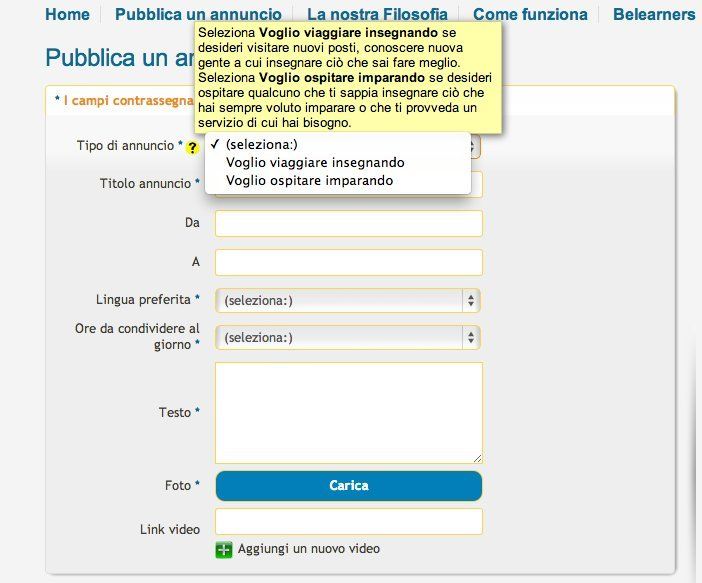
Task: Focus the 'Da' date input field
Action: [349, 223]
